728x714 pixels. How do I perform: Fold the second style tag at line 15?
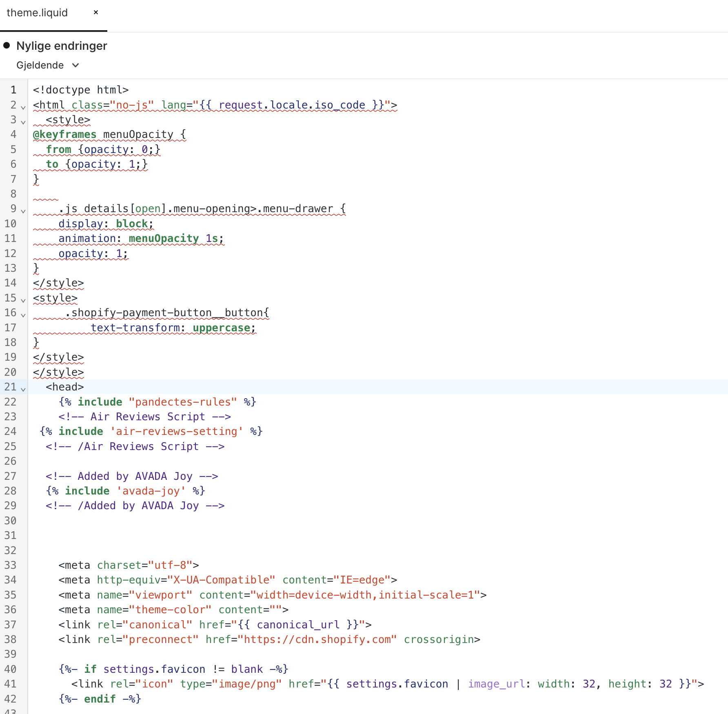click(x=23, y=300)
